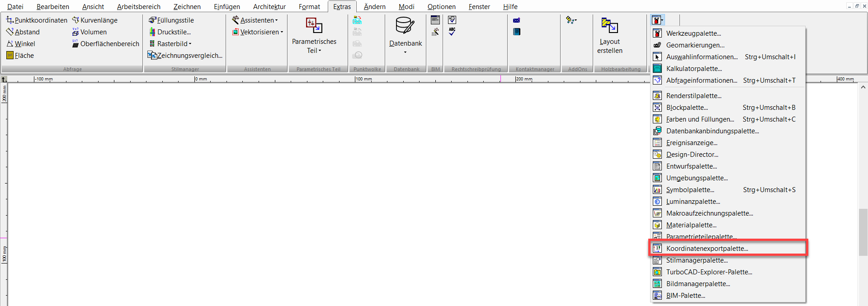Open Geomarkierungen from the menu
Image resolution: width=868 pixels, height=306 pixels.
click(728, 45)
